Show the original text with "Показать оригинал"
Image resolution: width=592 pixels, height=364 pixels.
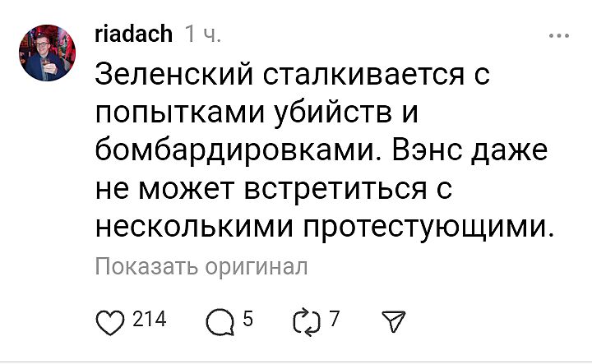[x=201, y=265]
